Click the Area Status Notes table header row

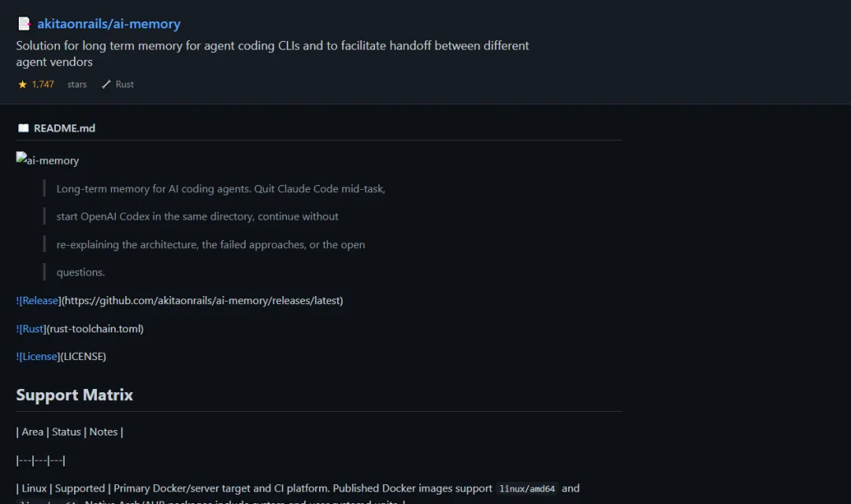tap(69, 432)
